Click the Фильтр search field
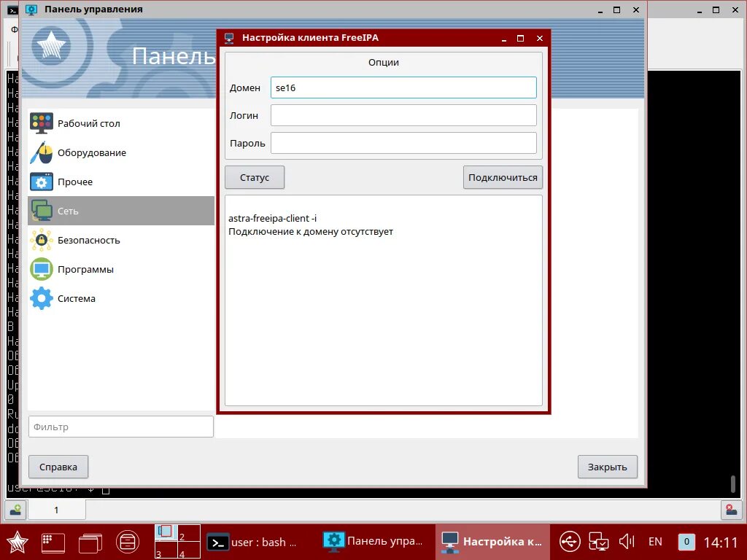Viewport: 747px width, 560px height. pos(121,427)
